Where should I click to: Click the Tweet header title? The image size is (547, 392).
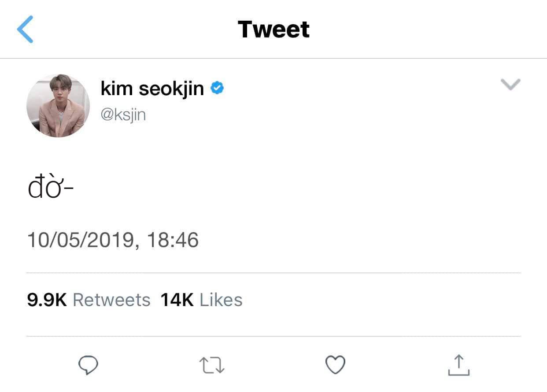pos(273,30)
